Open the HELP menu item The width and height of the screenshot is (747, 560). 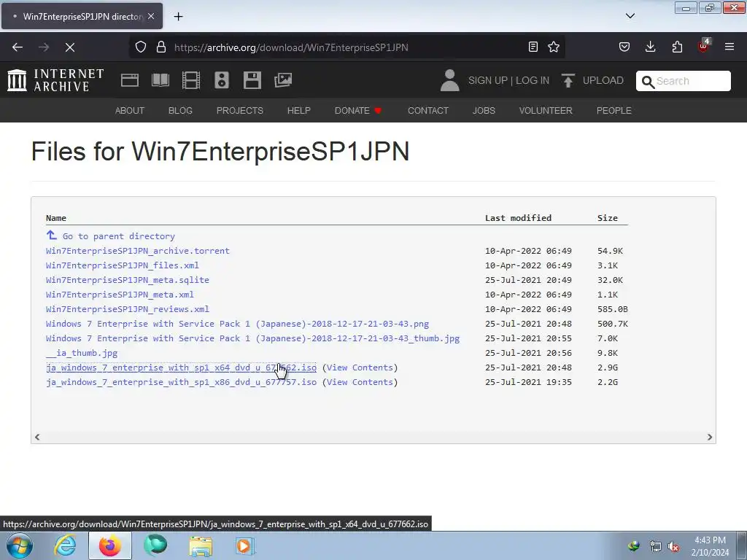pos(298,111)
